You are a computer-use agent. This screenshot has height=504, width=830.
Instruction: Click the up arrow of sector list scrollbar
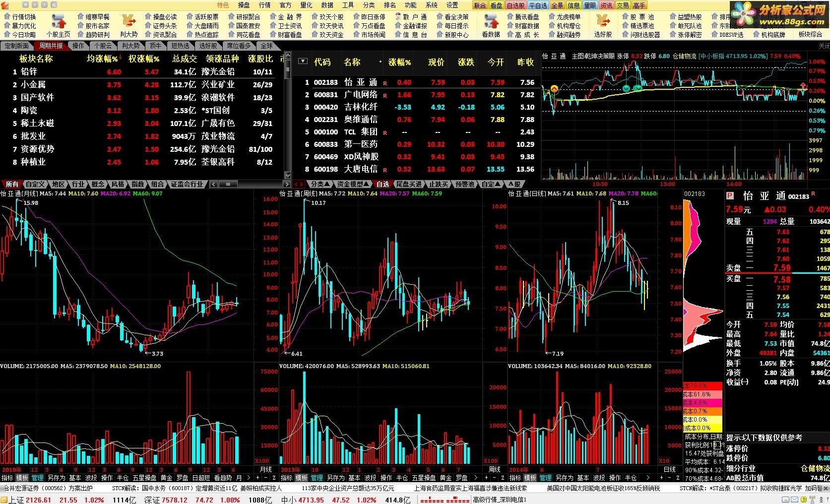(287, 56)
